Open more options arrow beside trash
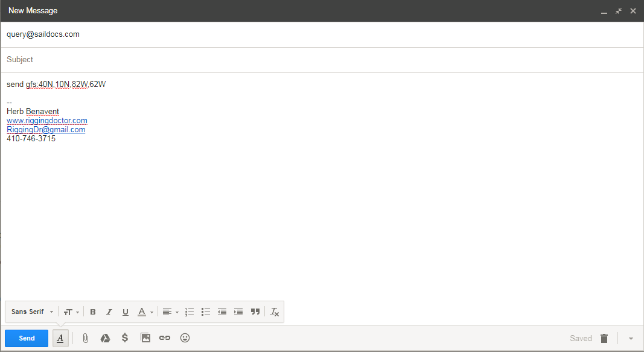The height and width of the screenshot is (352, 644). (x=631, y=339)
